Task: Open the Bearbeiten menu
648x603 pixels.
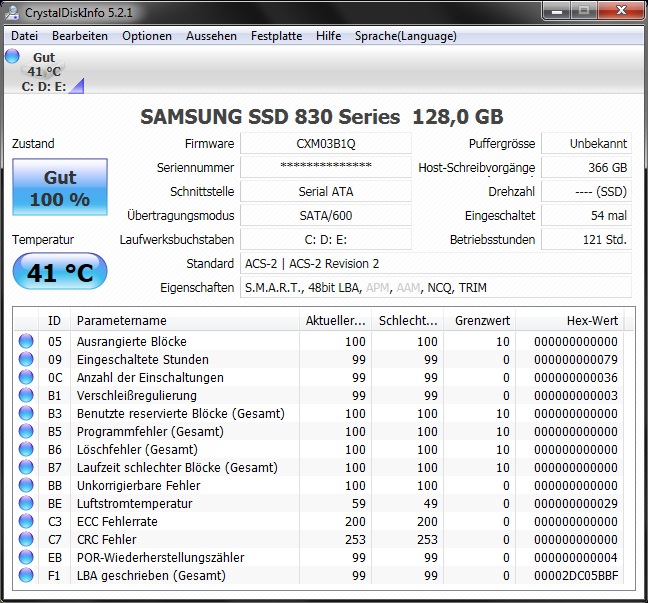Action: coord(80,36)
